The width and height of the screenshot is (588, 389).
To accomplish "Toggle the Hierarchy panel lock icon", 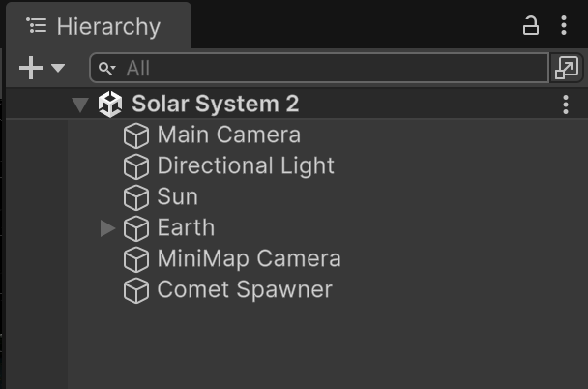I will [x=531, y=25].
